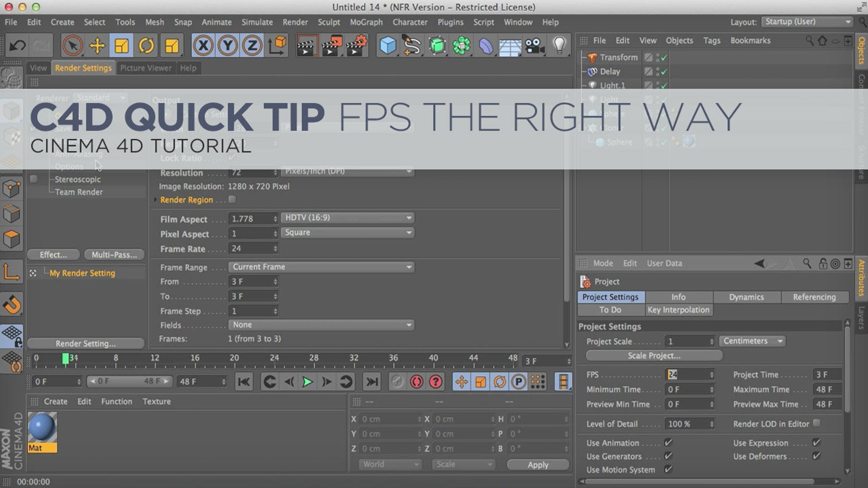
Task: Switch to the Dynamics tab
Action: (x=746, y=297)
